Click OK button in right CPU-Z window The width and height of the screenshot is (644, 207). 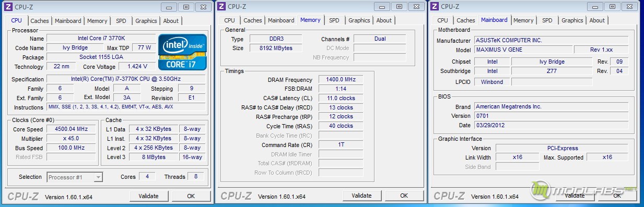pos(617,196)
